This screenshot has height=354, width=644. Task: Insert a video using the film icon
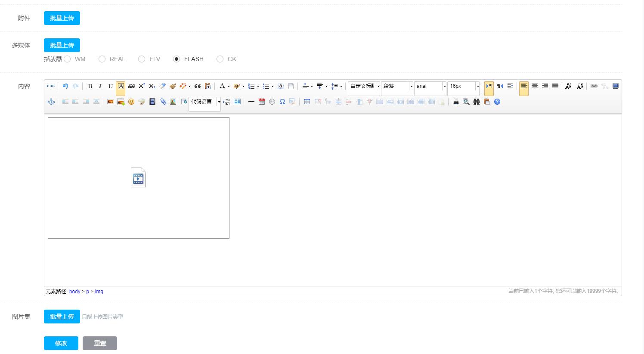coord(152,102)
